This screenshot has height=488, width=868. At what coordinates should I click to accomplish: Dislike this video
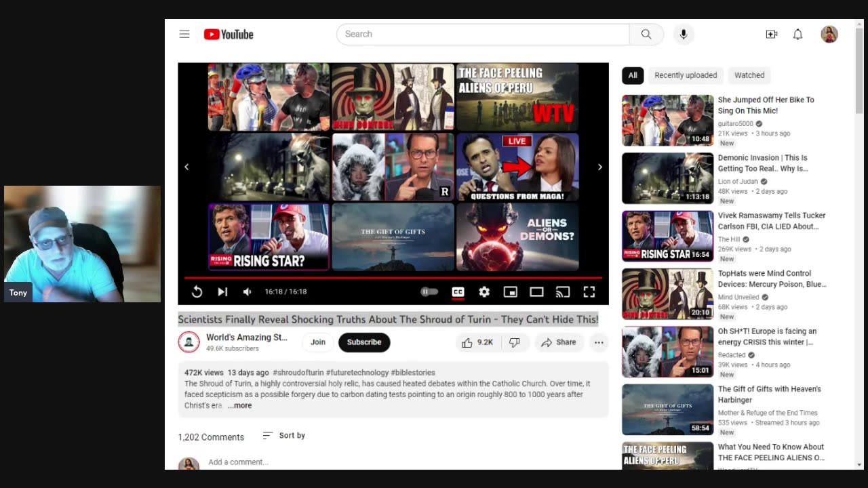515,342
